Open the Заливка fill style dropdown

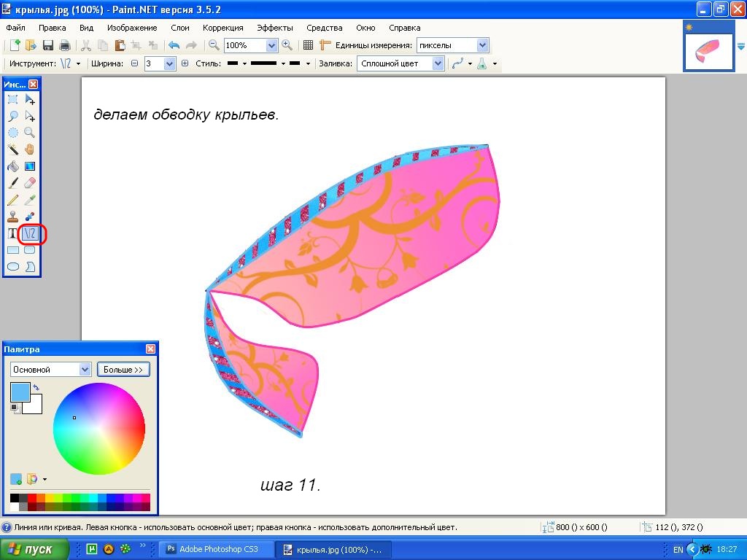[x=438, y=63]
